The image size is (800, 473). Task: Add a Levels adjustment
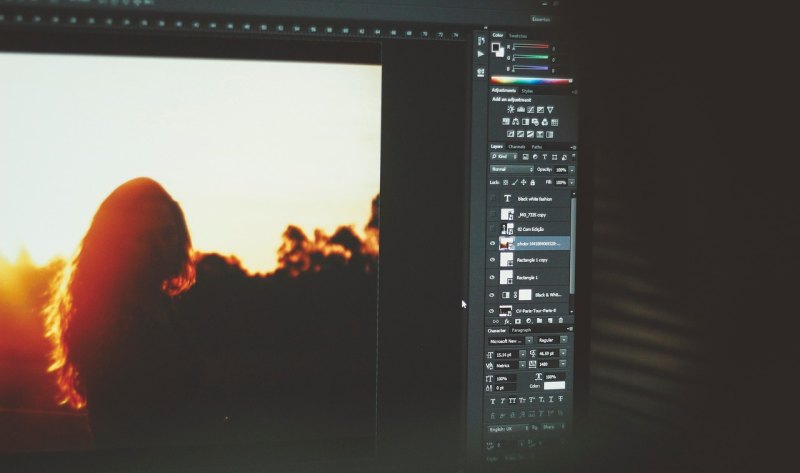(x=521, y=109)
